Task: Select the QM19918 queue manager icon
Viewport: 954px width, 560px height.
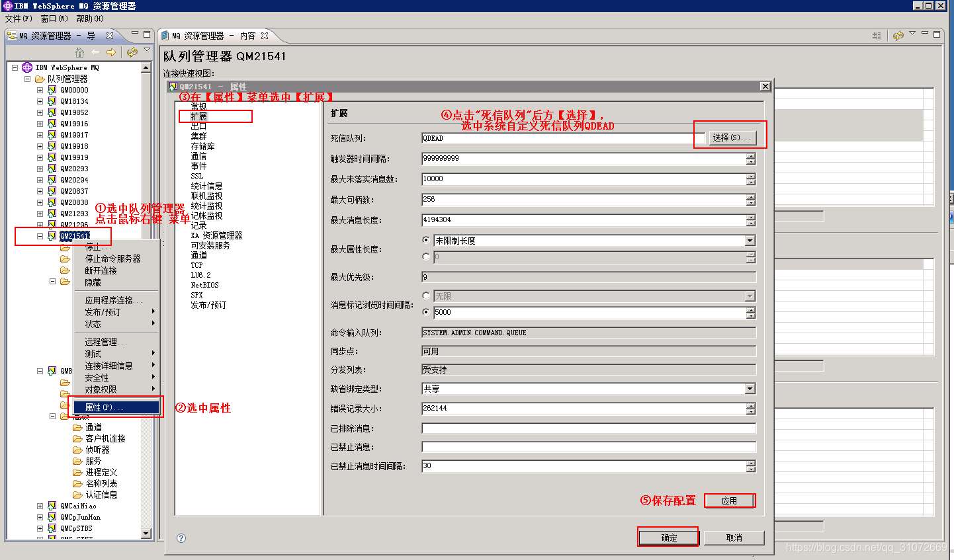Action: click(52, 146)
